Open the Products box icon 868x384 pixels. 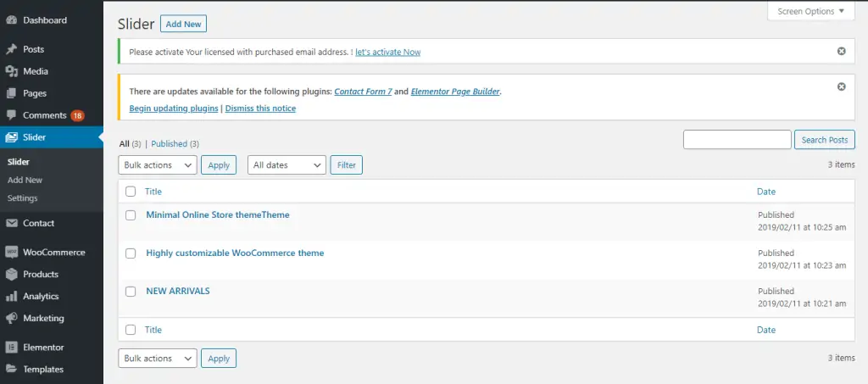11,275
